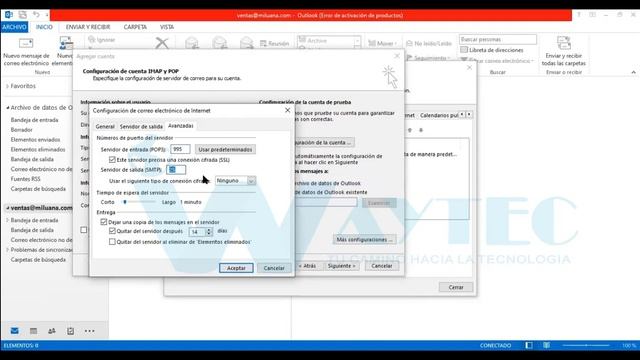Open the Help question mark icon
This screenshot has width=640, height=360.
(579, 15)
